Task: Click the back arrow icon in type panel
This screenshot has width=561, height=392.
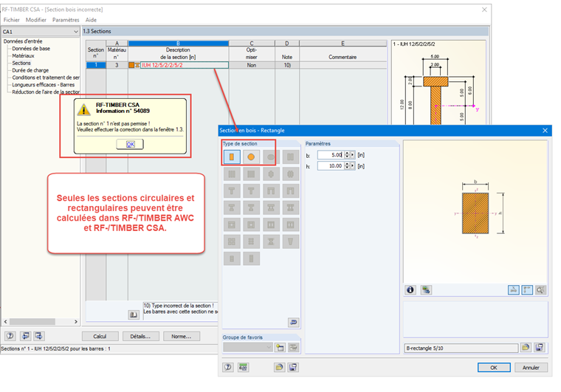Action: [293, 322]
